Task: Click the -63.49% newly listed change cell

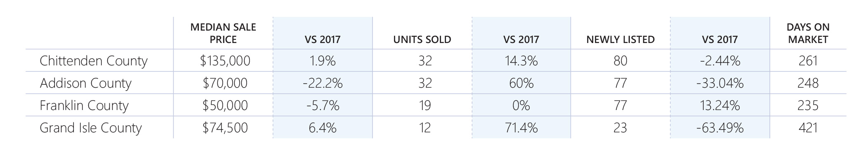Action: click(x=720, y=128)
